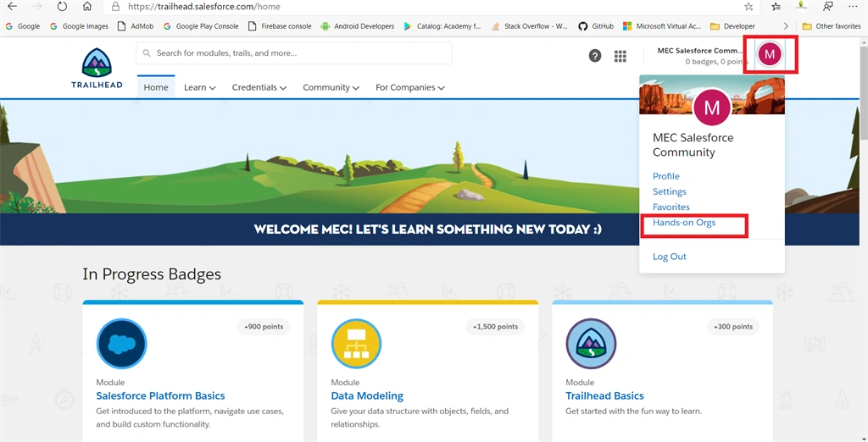Open Hands-on Orgs from user menu

pyautogui.click(x=684, y=223)
